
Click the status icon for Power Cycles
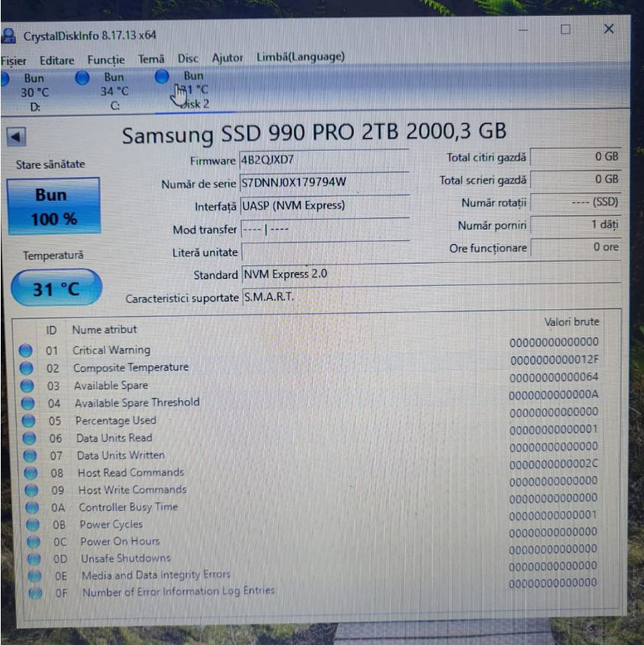33,525
